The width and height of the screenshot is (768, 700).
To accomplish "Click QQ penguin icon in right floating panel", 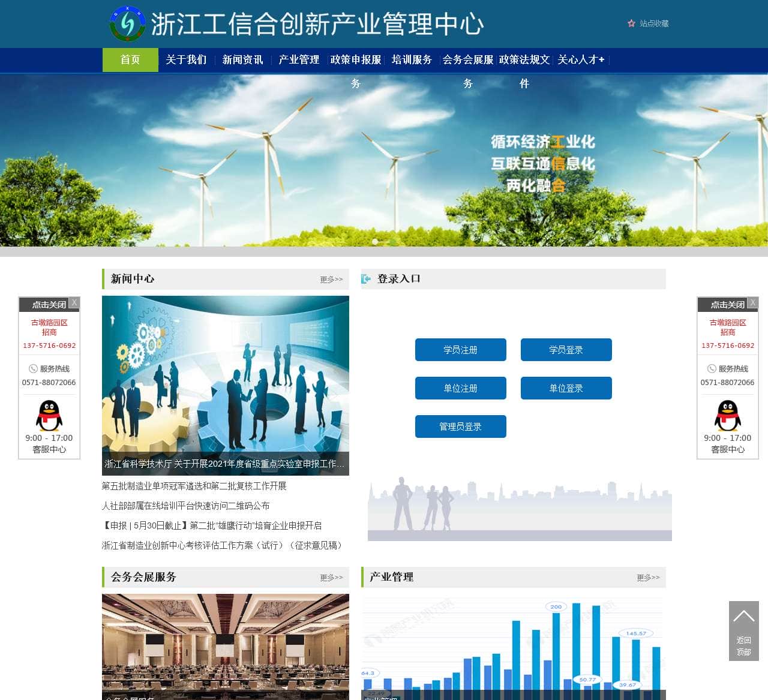I will [728, 415].
